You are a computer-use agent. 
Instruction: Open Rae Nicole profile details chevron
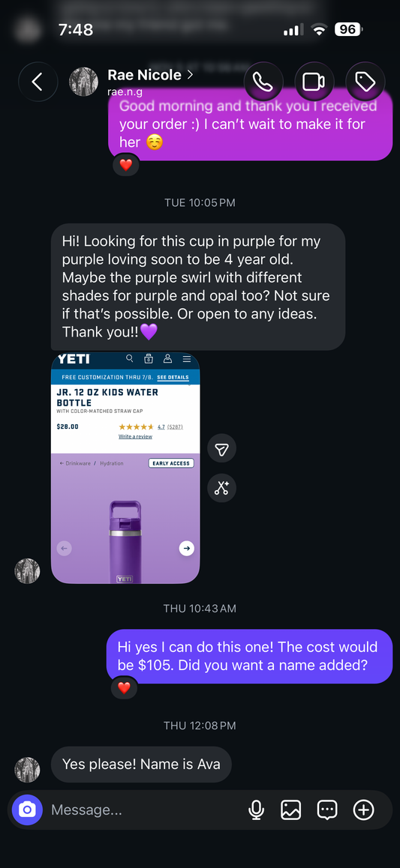(x=190, y=74)
